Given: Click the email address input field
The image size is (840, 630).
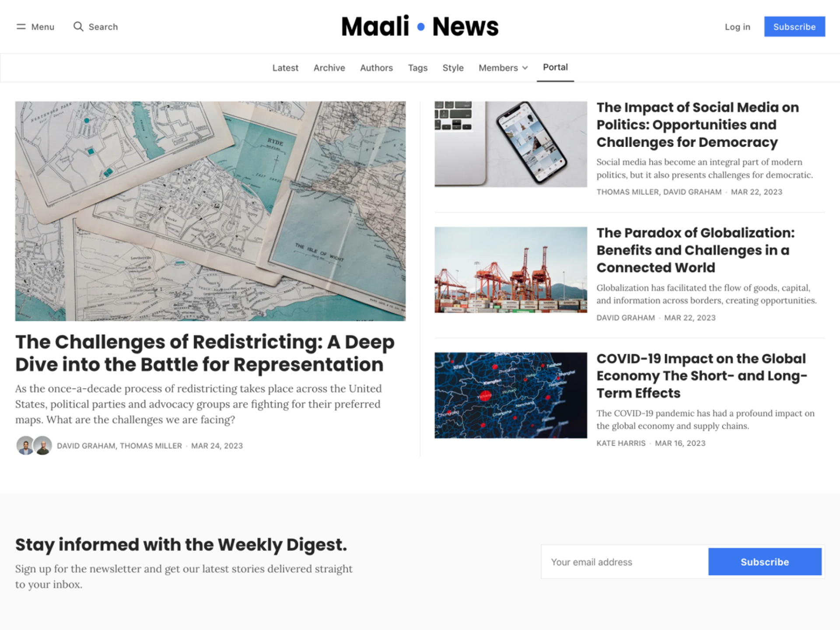Looking at the screenshot, I should pos(625,561).
